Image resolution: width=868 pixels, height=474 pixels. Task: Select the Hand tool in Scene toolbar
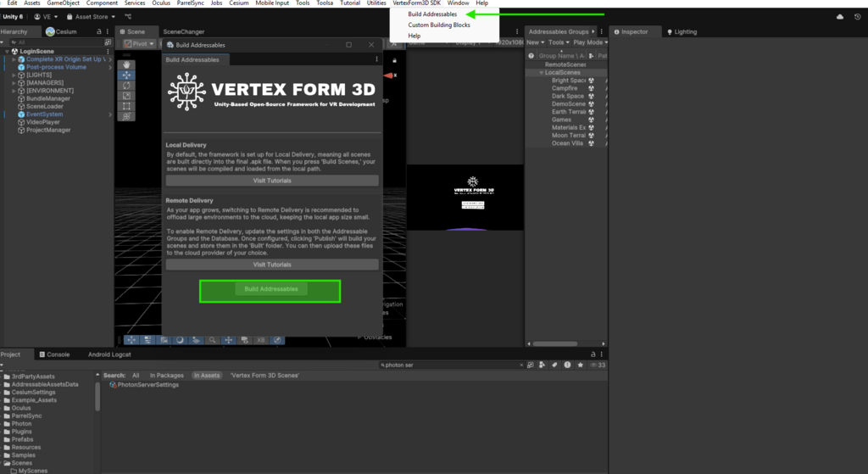pyautogui.click(x=126, y=64)
